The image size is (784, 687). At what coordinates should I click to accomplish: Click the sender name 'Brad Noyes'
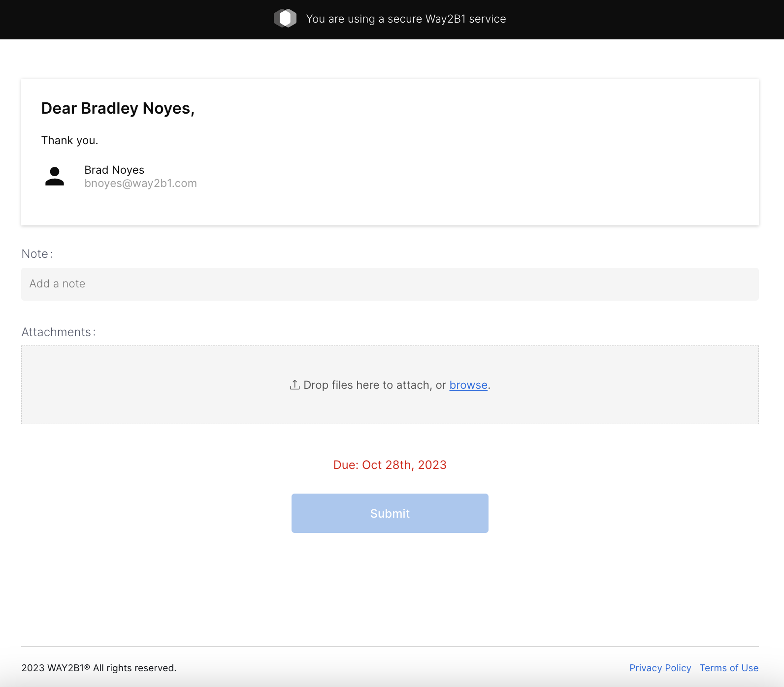(114, 170)
